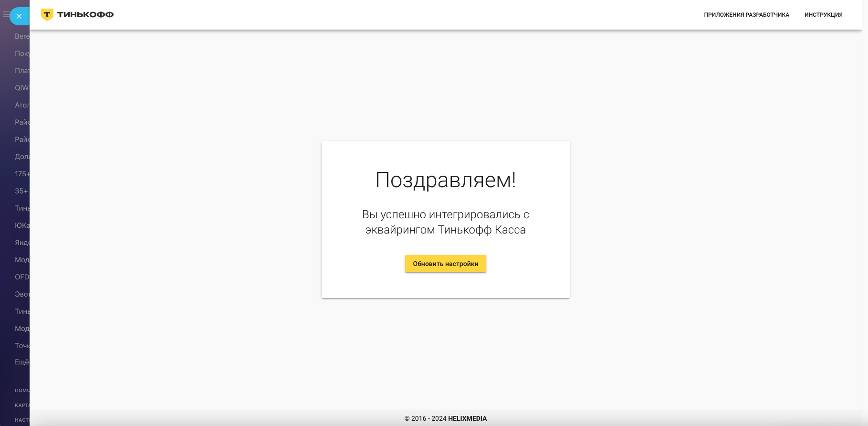Select the Поку… sidebar item
The image size is (868, 426).
[22, 53]
